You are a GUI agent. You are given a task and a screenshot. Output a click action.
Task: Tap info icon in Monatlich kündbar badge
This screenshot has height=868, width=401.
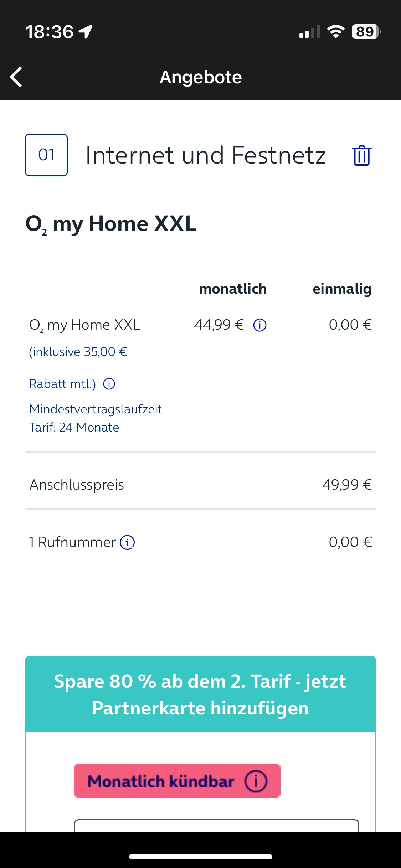point(256,781)
